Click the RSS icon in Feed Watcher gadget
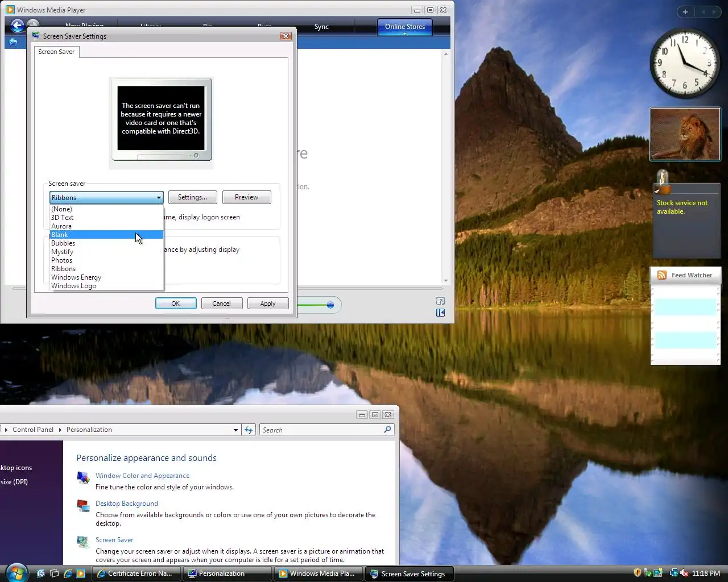This screenshot has height=582, width=728. [662, 275]
